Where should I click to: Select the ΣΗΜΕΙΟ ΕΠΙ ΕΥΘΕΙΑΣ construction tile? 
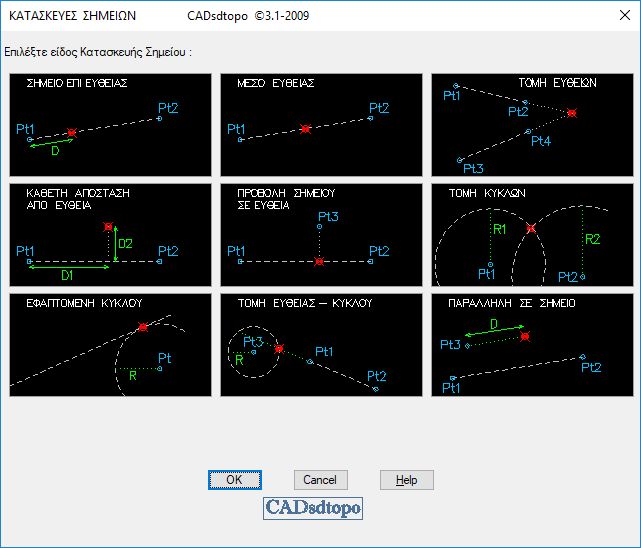pos(110,125)
